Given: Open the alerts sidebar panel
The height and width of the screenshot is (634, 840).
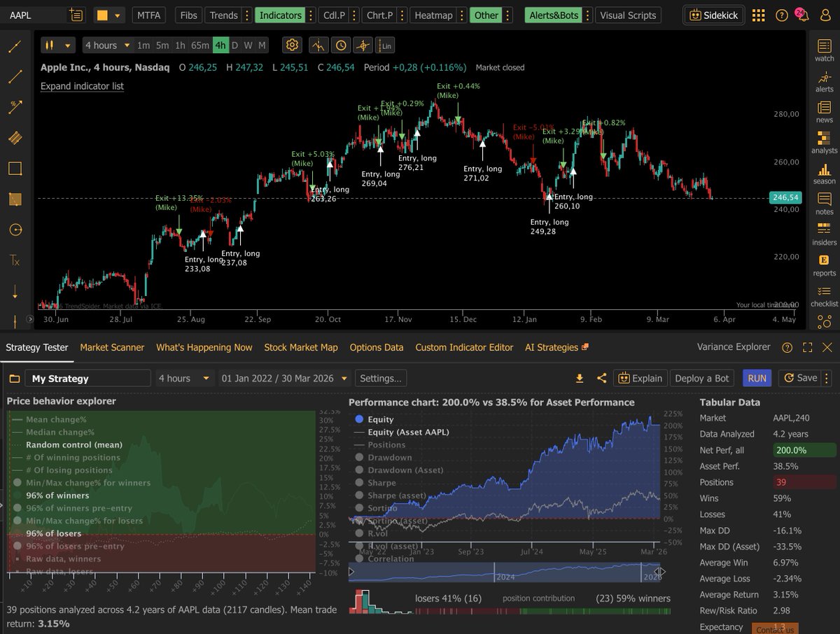Looking at the screenshot, I should (825, 81).
